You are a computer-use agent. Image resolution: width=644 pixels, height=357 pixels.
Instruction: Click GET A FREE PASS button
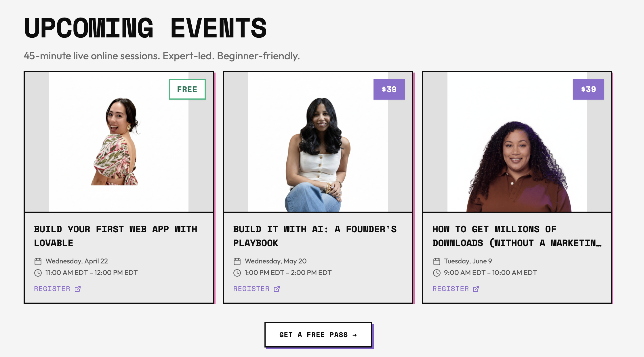[x=318, y=335]
